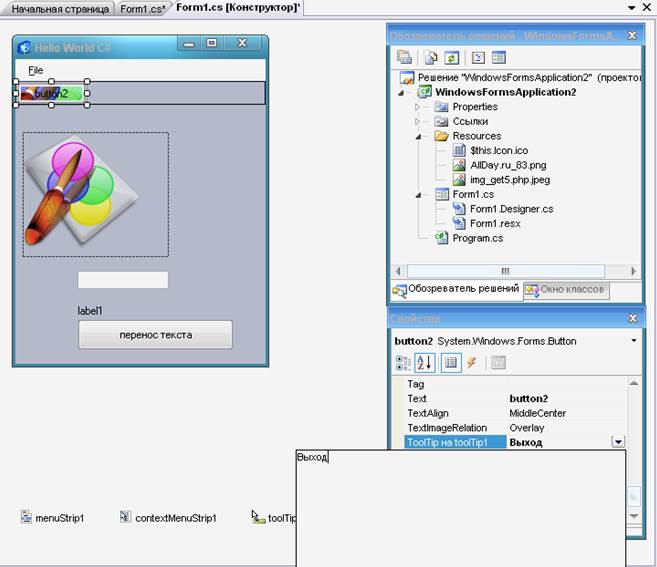
Task: Click the Solution Explorer horizontal scrollbar thumb
Action: click(506, 271)
